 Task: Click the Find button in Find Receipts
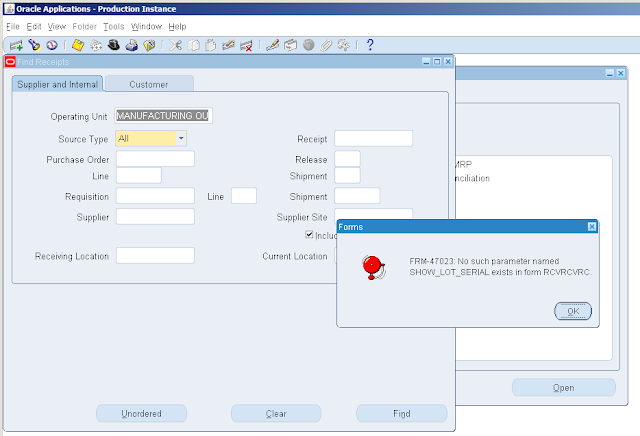click(402, 414)
